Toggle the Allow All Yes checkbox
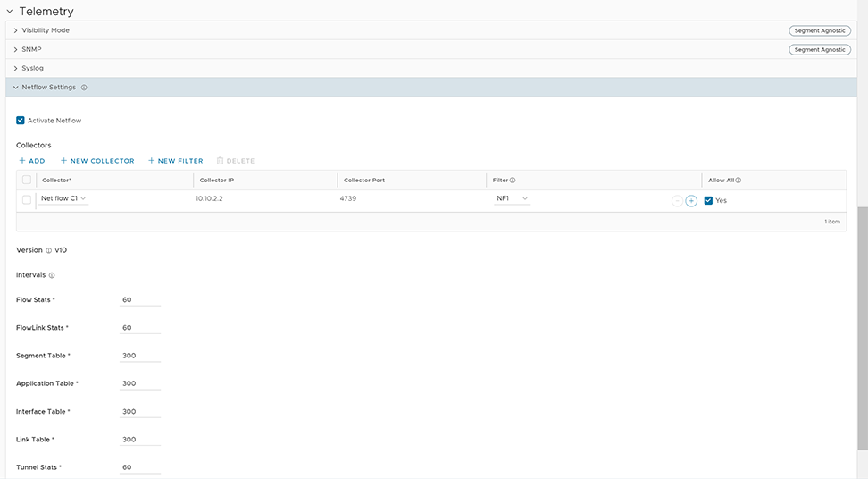 pyautogui.click(x=708, y=201)
